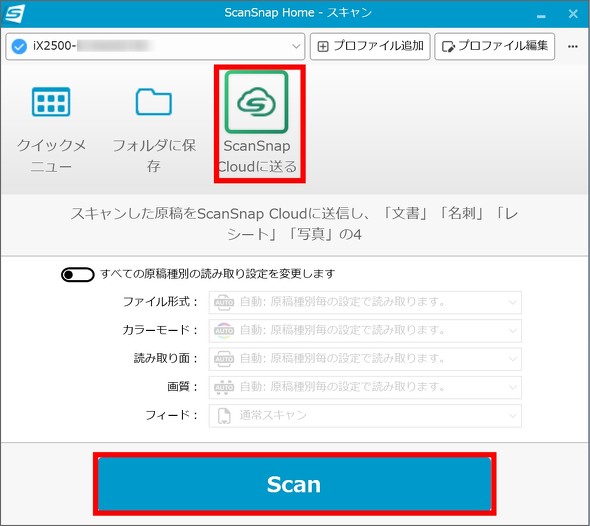590x526 pixels.
Task: Toggle すべての原稿種別の読み取り設定を変更します switch
Action: pos(78,274)
